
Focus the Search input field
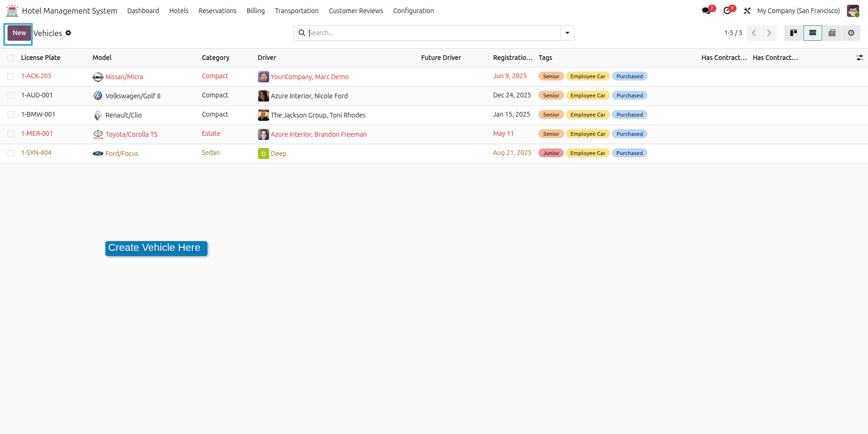[434, 33]
